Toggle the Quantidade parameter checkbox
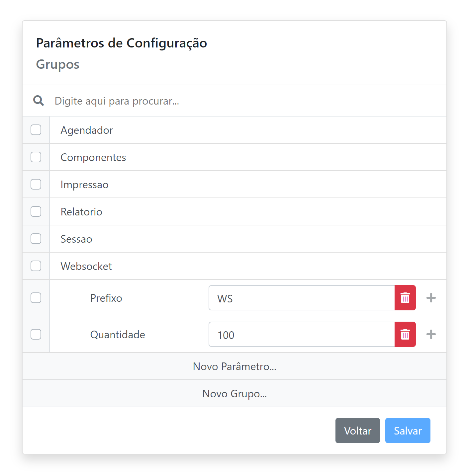Image resolution: width=463 pixels, height=476 pixels. (x=36, y=334)
